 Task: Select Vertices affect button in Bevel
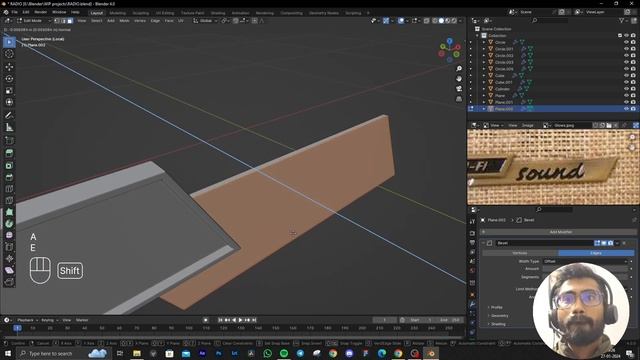[x=520, y=253]
